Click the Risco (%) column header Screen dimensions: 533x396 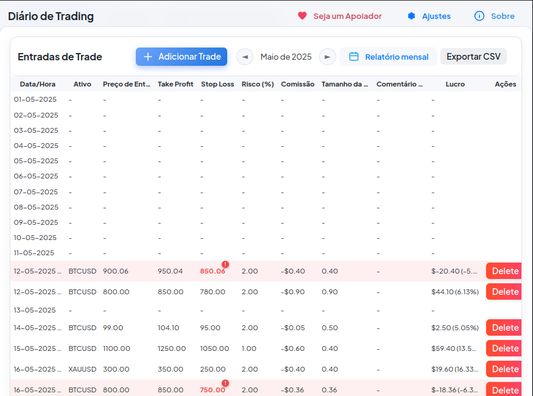[258, 84]
